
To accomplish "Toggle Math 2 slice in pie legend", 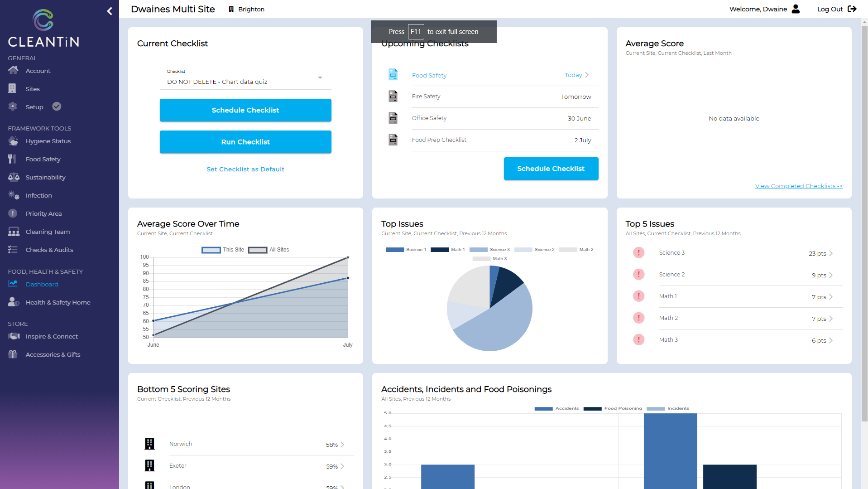I will (576, 250).
